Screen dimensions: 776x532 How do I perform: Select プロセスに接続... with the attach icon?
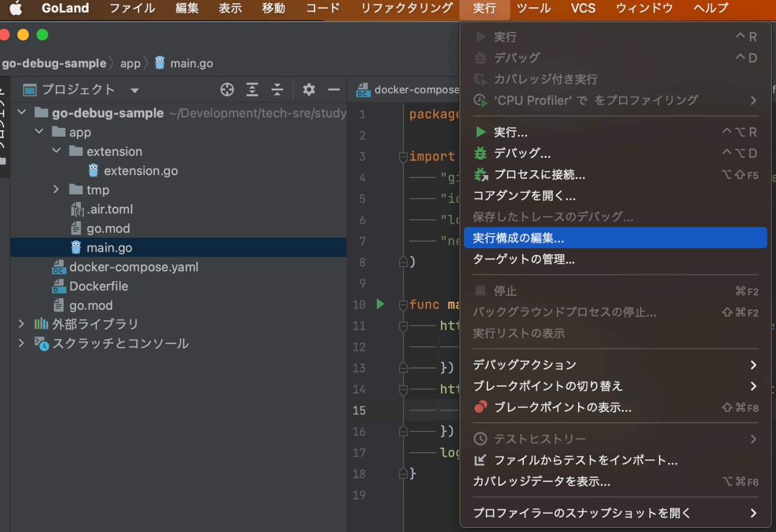(x=615, y=175)
